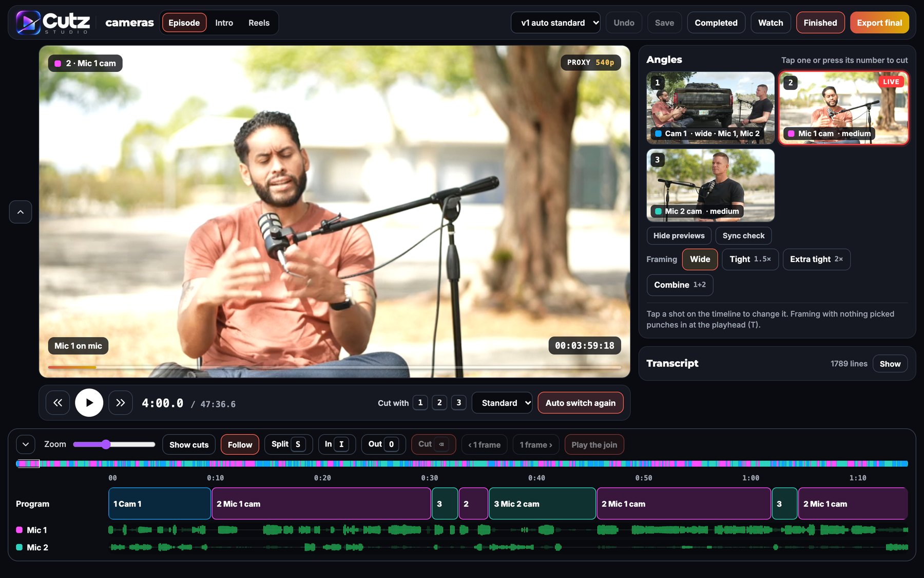Image resolution: width=924 pixels, height=578 pixels.
Task: Skip forward with the double-right arrow button
Action: click(121, 403)
